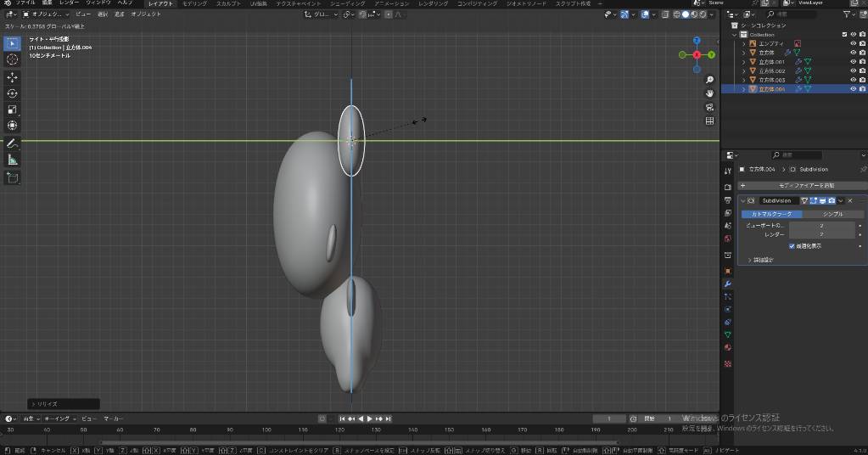868x455 pixels.
Task: Select the 3D Cursor tool
Action: [x=12, y=59]
